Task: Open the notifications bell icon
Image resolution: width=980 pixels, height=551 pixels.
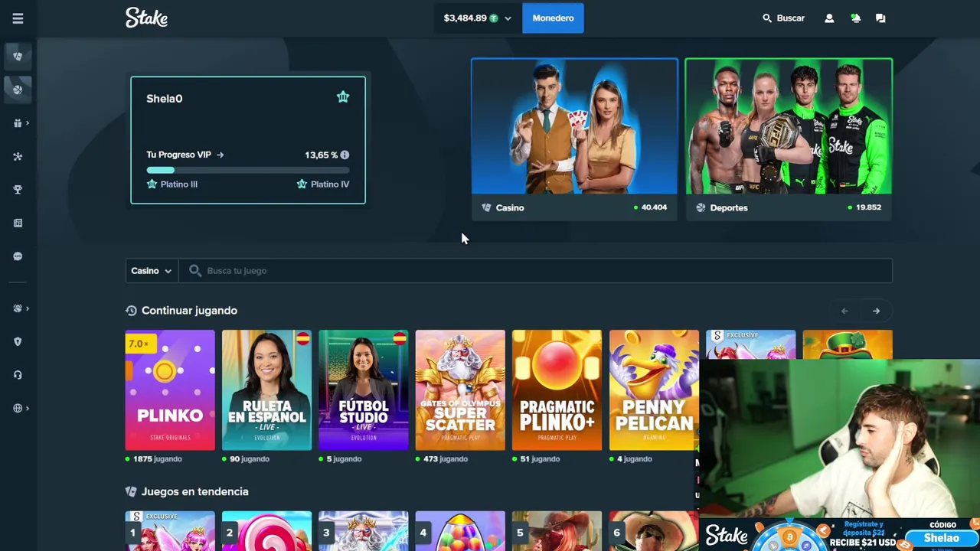Action: (855, 18)
